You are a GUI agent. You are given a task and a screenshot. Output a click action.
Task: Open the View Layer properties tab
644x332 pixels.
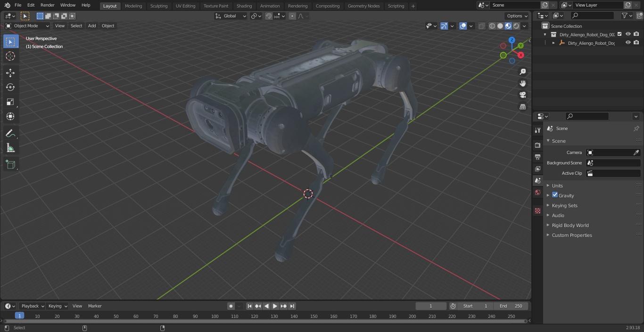tap(537, 169)
